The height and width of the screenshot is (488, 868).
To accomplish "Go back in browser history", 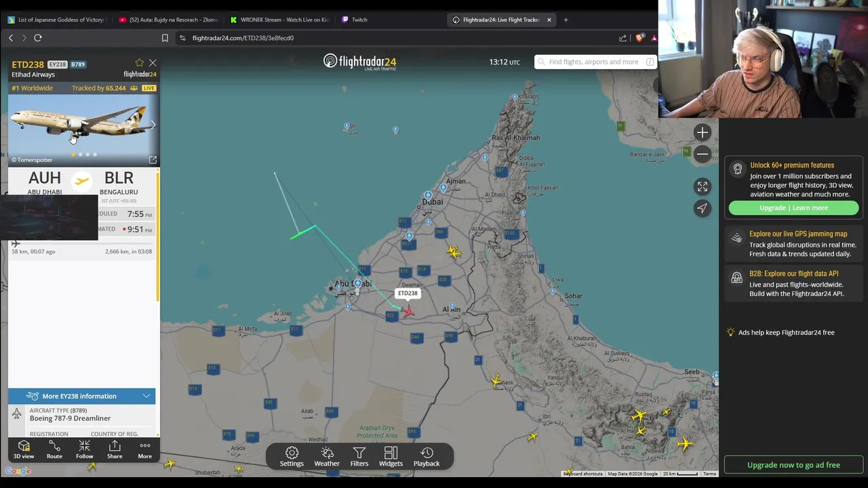I will pos(11,38).
